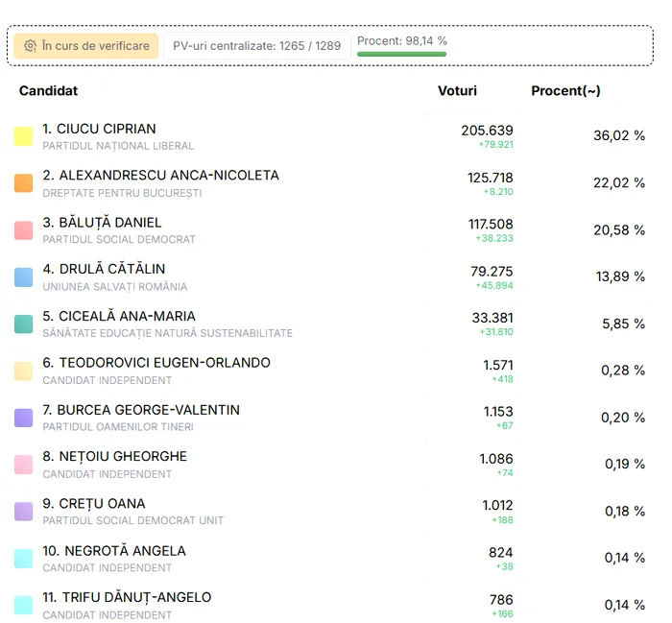Click the green progress bar under Procent
This screenshot has width=672, height=623.
pyautogui.click(x=401, y=54)
